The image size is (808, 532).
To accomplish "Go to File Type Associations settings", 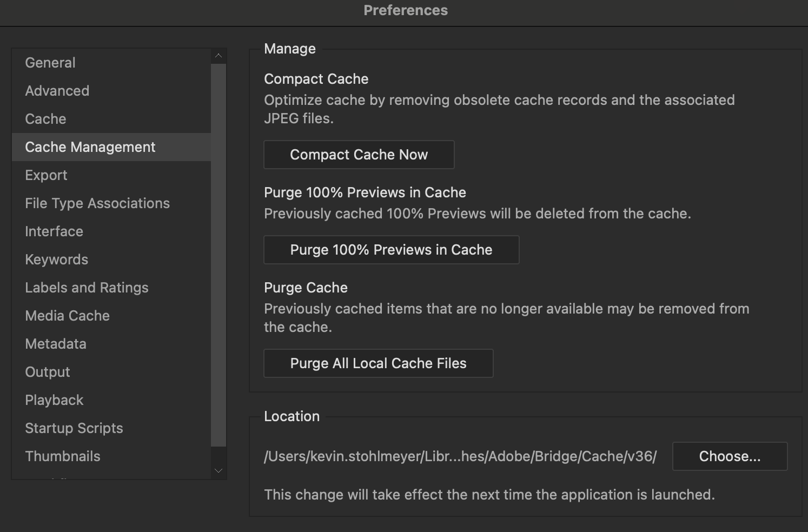I will (97, 203).
